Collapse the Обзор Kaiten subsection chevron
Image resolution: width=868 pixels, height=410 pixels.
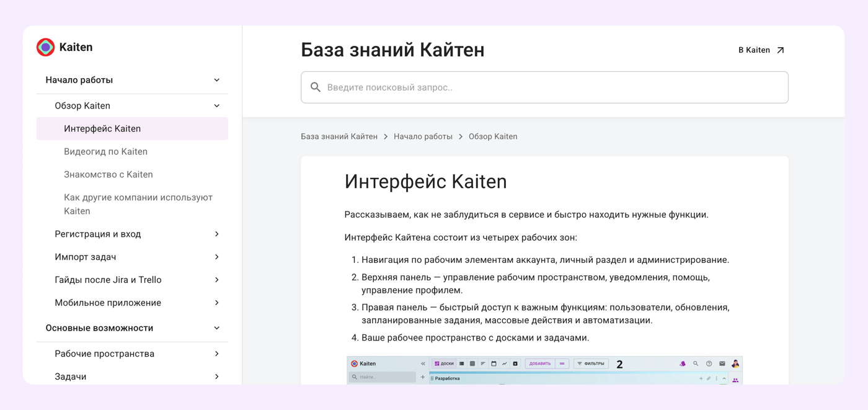[x=216, y=106]
